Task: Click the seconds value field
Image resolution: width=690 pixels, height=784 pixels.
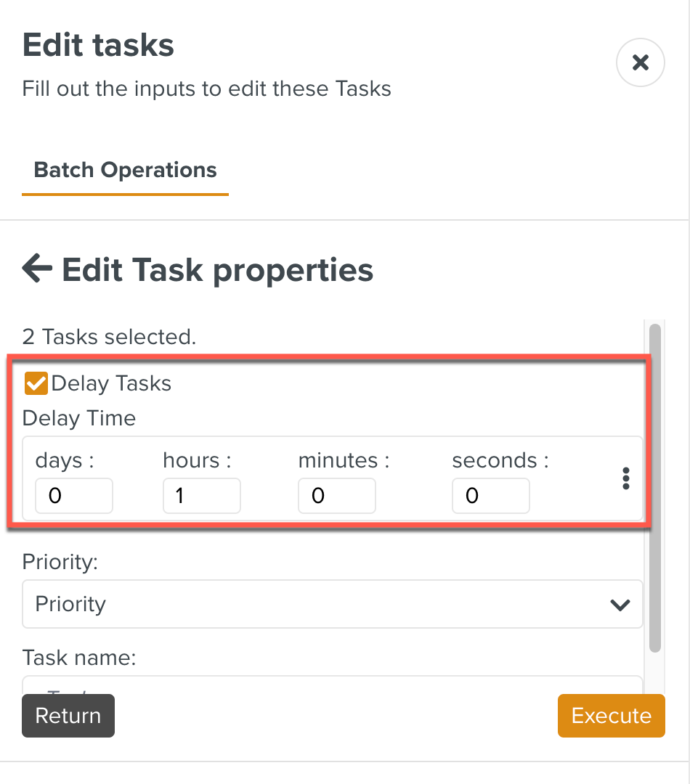Action: [490, 496]
